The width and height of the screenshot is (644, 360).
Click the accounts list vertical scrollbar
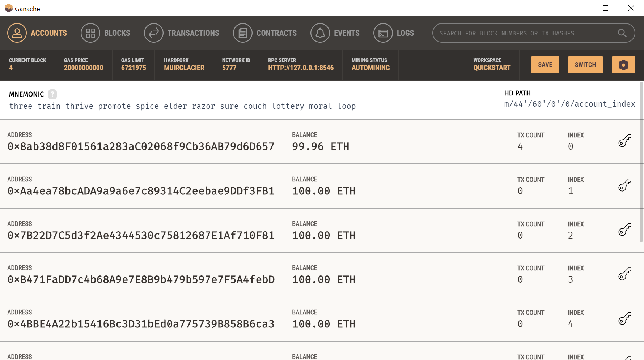tap(641, 162)
